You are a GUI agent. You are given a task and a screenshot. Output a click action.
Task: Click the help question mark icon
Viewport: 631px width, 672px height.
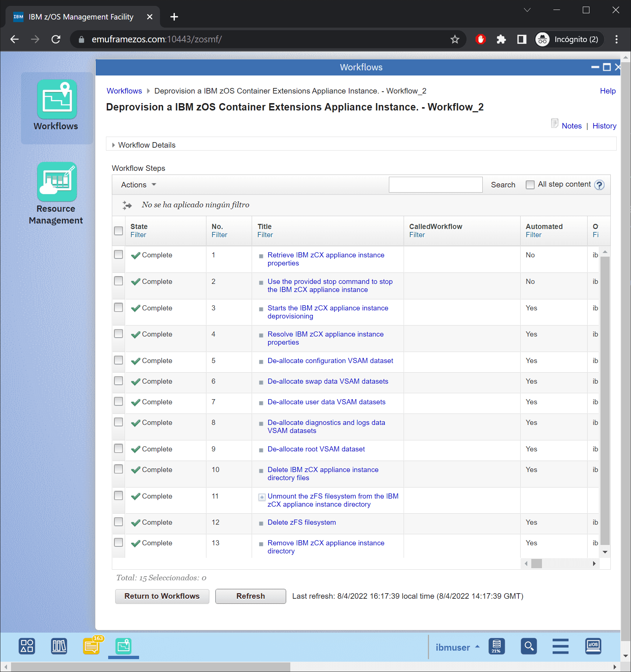click(599, 185)
